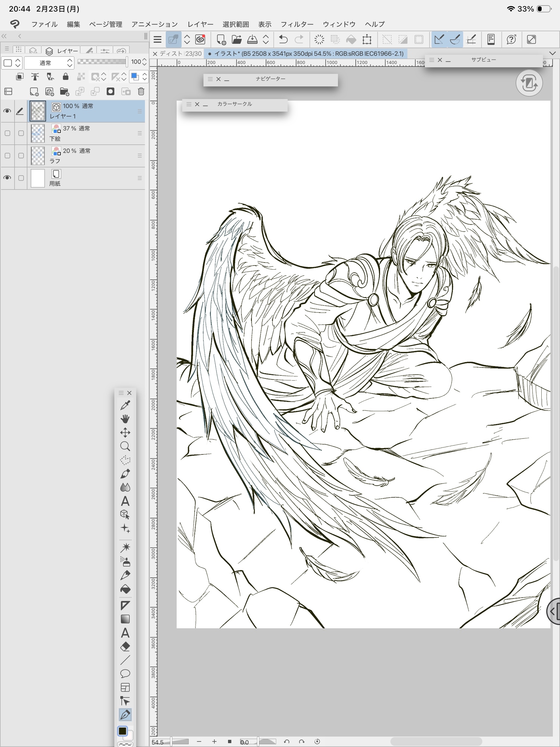Click the Undo arrow in command bar

pos(283,40)
